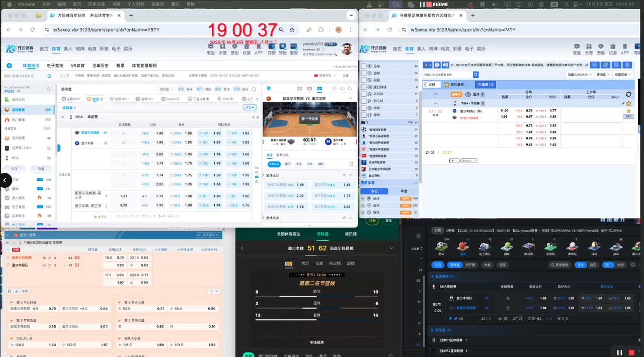This screenshot has width=644, height=357.
Task: Favorite the NBA-季前赛 league star in right window
Action: [628, 103]
